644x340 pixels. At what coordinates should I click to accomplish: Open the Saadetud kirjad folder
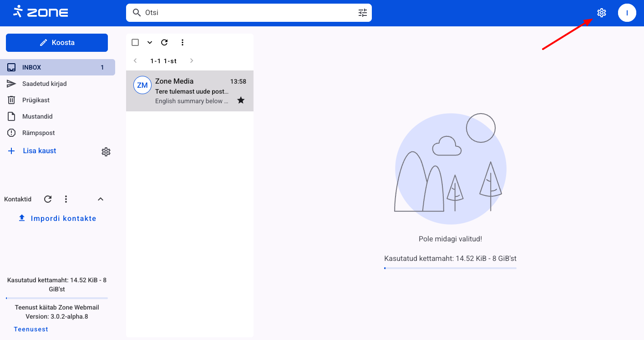coord(45,84)
